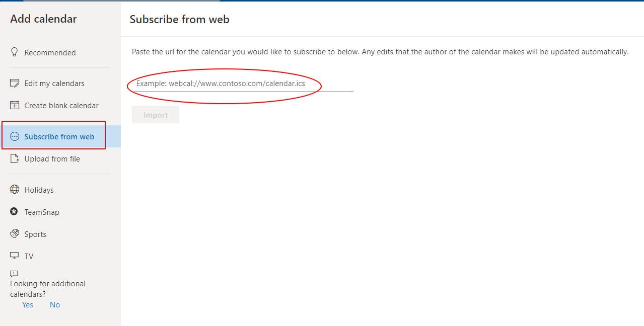This screenshot has height=326, width=644.
Task: Select the TeamSnap label
Action: pyautogui.click(x=42, y=212)
